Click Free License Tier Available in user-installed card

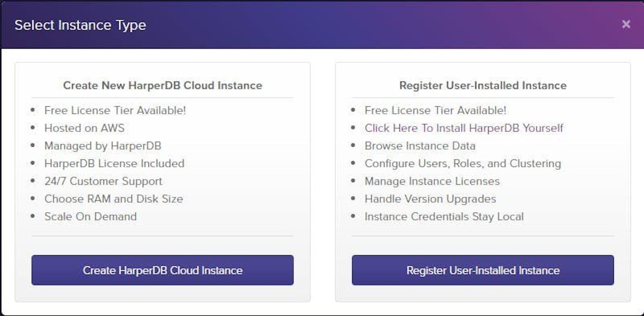tap(435, 110)
